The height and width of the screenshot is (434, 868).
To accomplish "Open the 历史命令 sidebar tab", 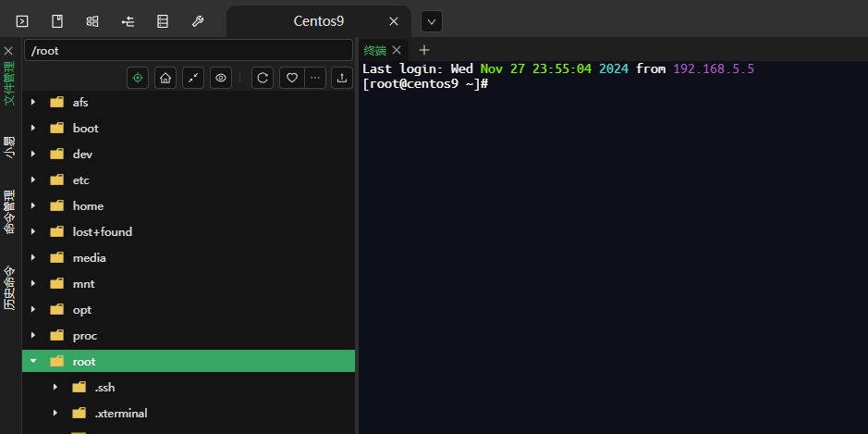I will [x=9, y=287].
